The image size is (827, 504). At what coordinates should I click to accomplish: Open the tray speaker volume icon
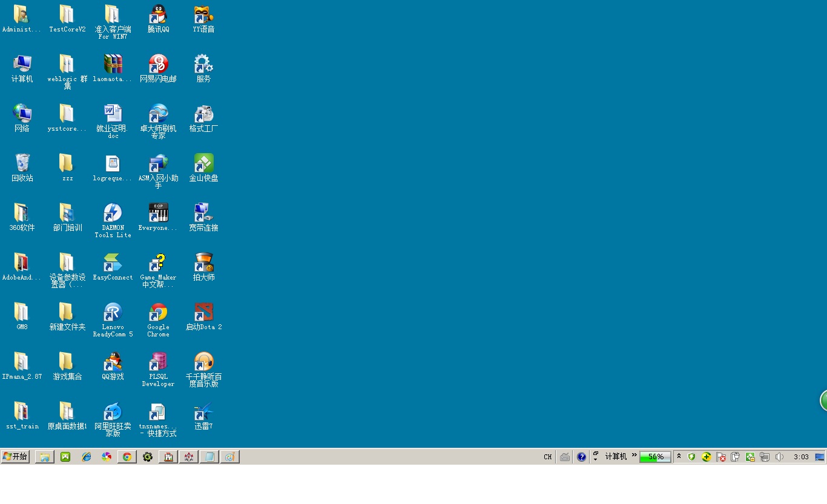[780, 457]
